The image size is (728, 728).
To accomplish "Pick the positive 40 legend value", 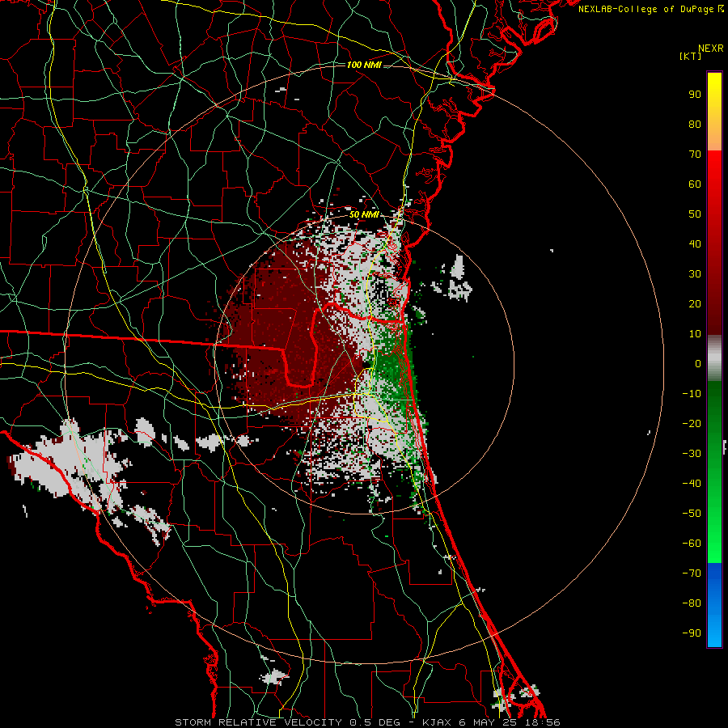I will point(695,243).
